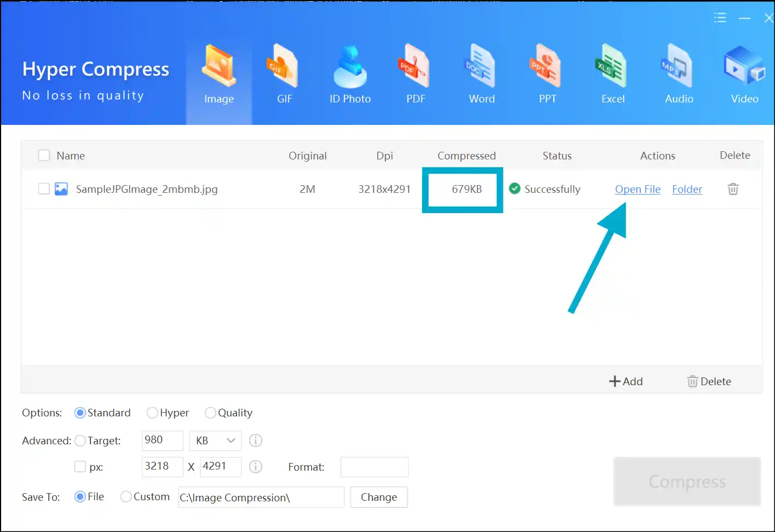Minimize the Hyper Compress window
The image size is (775, 532).
click(744, 18)
